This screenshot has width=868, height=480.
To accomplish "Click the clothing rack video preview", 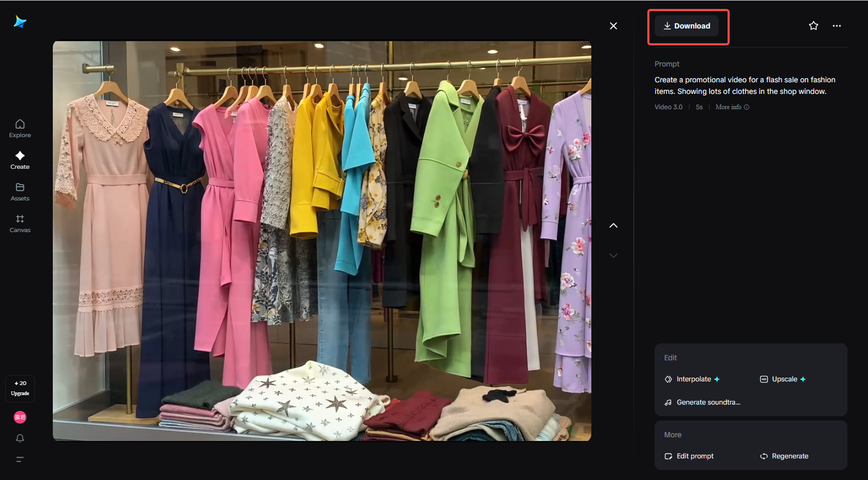I will [x=322, y=241].
